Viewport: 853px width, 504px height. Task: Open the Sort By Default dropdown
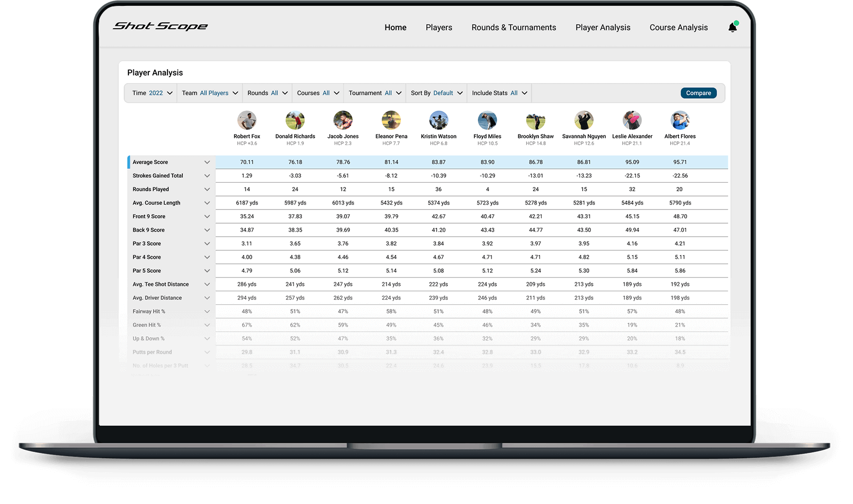(x=436, y=93)
